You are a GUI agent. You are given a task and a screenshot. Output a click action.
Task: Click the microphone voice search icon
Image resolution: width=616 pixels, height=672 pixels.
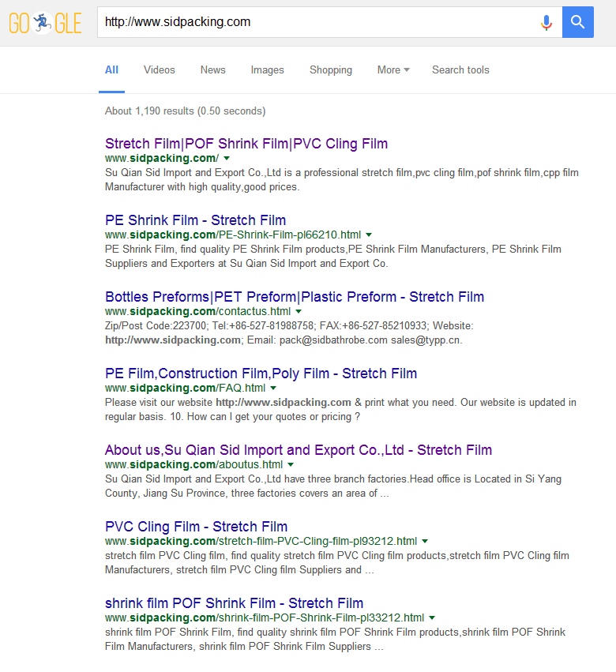click(x=546, y=22)
